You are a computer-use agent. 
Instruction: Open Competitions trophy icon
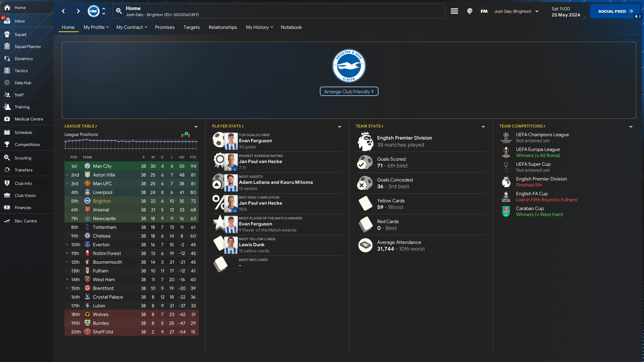[7, 144]
